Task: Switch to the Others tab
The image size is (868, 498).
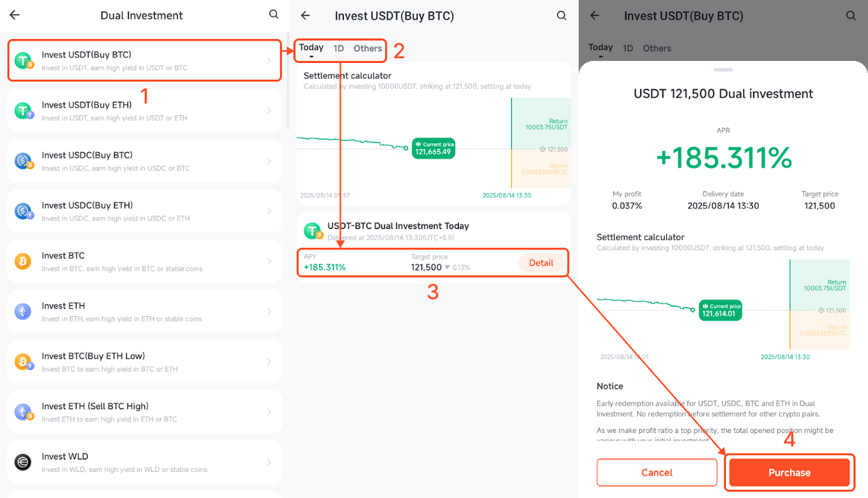Action: (x=368, y=48)
